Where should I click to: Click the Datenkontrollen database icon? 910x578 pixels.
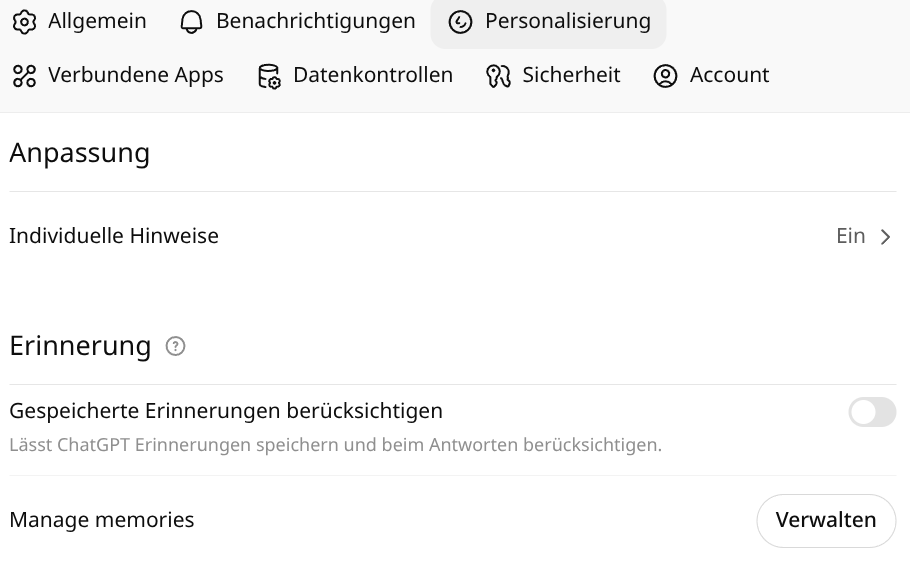[x=269, y=76]
